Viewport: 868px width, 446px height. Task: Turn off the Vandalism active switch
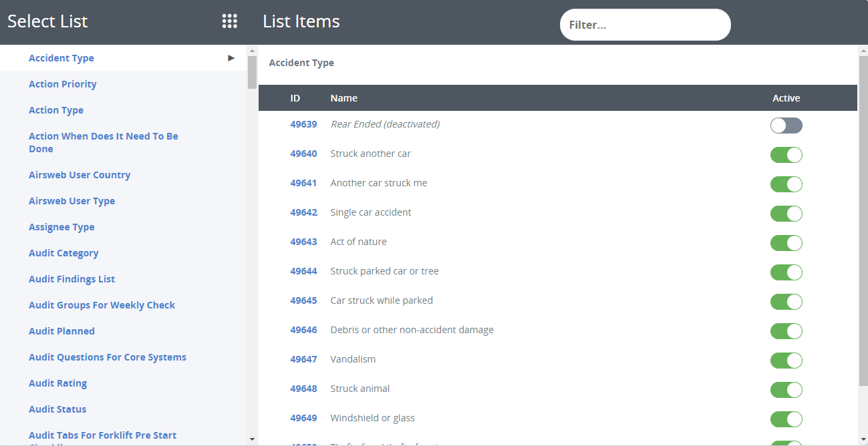click(x=786, y=361)
